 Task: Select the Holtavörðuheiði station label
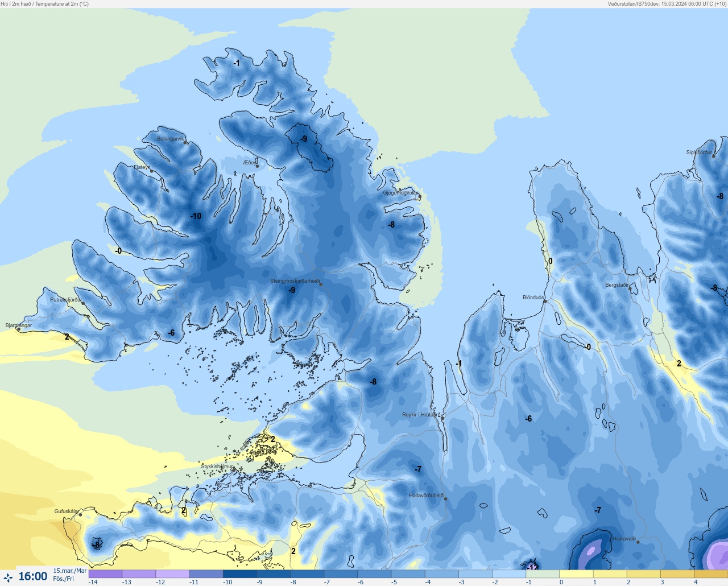(427, 496)
